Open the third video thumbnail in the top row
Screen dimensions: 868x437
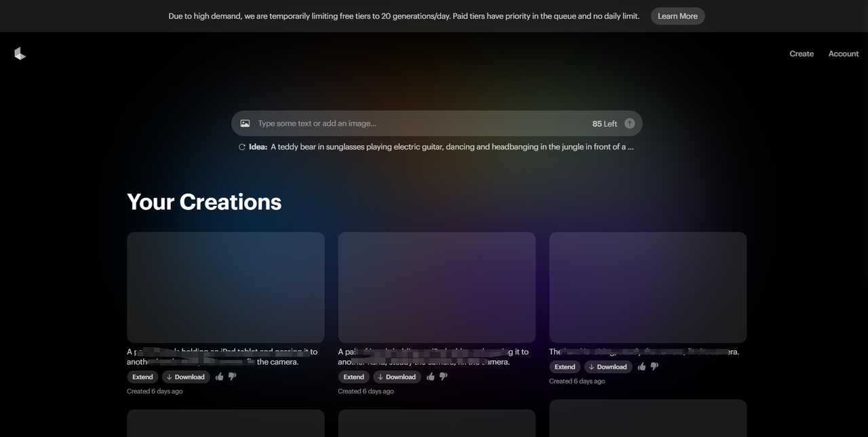[x=648, y=287]
